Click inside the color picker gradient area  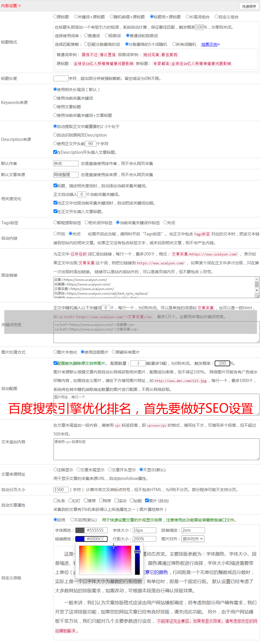(105, 560)
